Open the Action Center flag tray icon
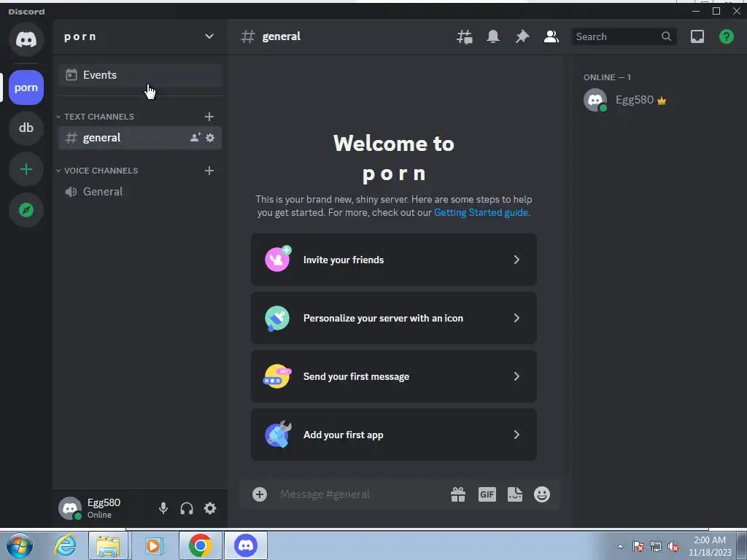The image size is (747, 560). pyautogui.click(x=638, y=547)
